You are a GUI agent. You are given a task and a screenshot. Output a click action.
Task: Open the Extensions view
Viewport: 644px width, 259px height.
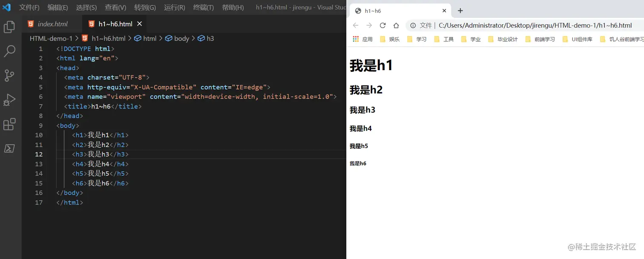[x=9, y=124]
